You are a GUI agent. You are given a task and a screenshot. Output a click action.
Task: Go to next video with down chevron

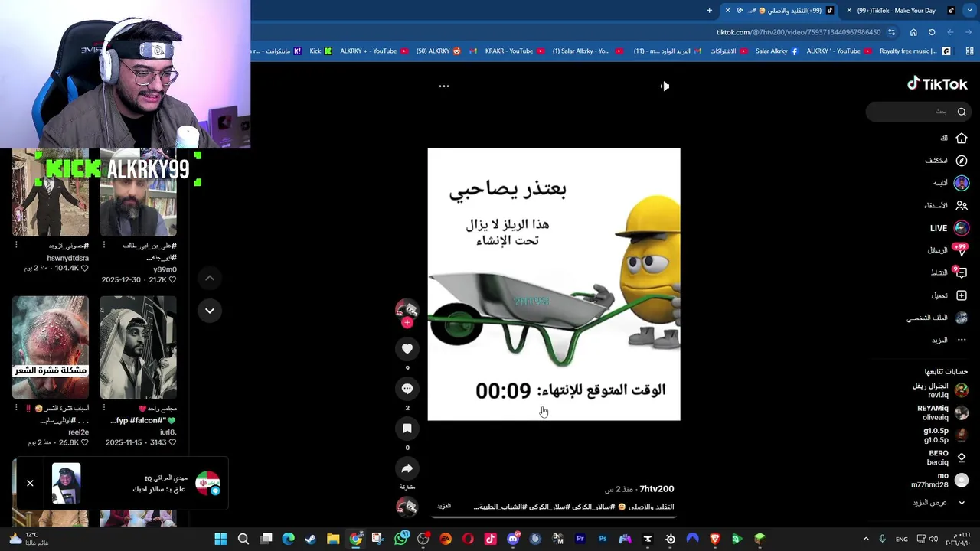click(209, 311)
